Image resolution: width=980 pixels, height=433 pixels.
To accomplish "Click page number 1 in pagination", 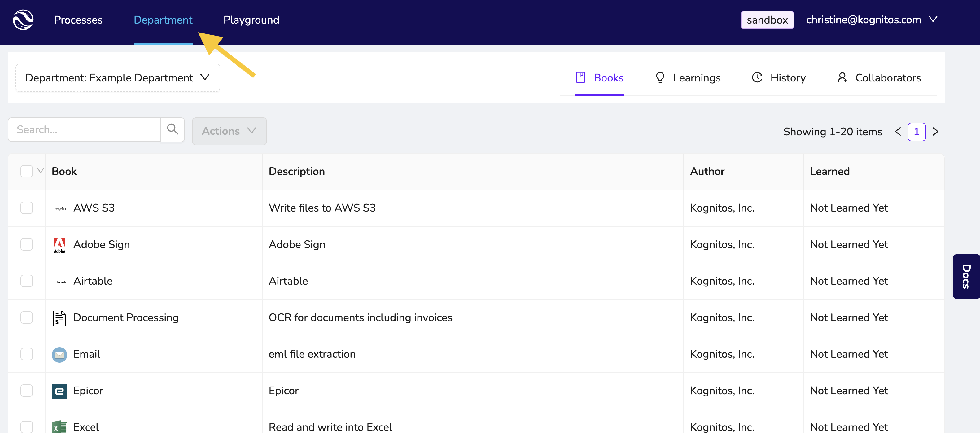I will [916, 132].
